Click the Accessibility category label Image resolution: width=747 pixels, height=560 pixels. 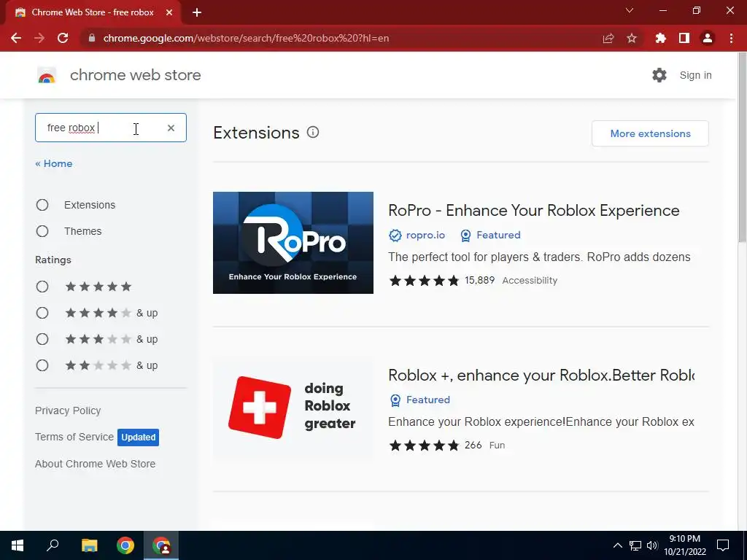530,281
